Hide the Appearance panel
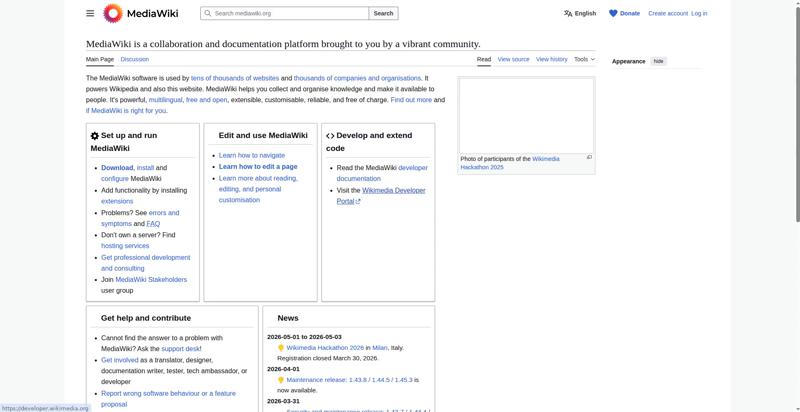 [x=658, y=61]
